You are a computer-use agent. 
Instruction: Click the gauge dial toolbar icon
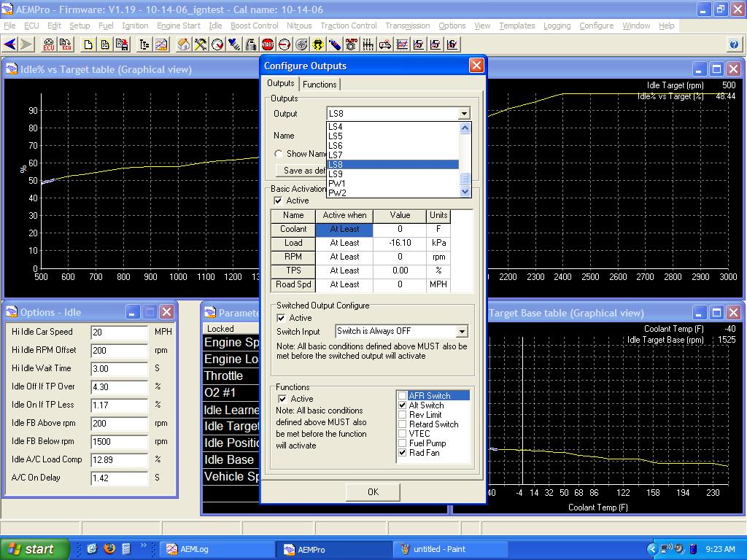[217, 44]
